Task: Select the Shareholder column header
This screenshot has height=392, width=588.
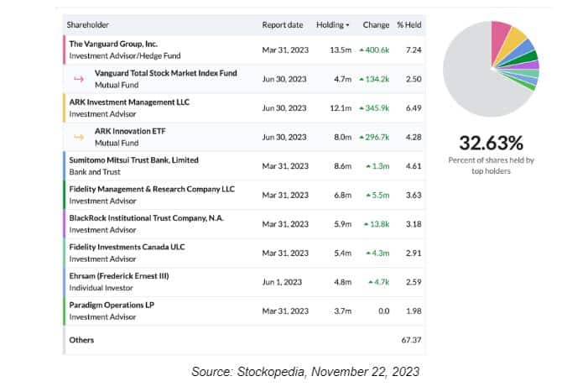Action: click(88, 25)
